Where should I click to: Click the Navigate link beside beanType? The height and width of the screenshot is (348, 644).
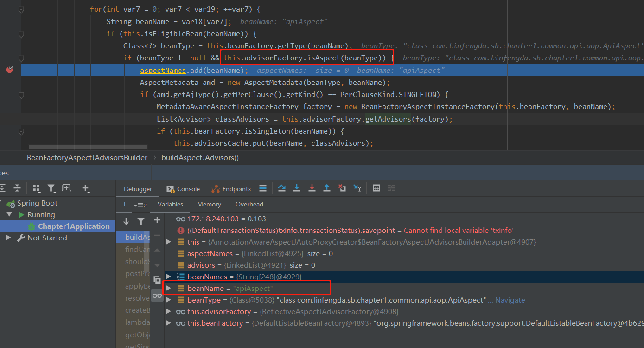tap(510, 300)
